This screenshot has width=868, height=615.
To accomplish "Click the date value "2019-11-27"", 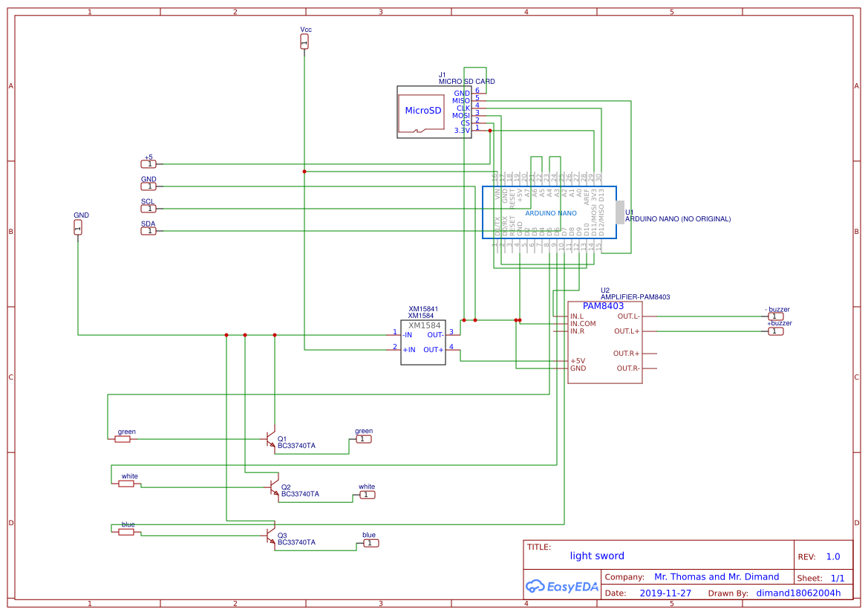I will tap(665, 593).
